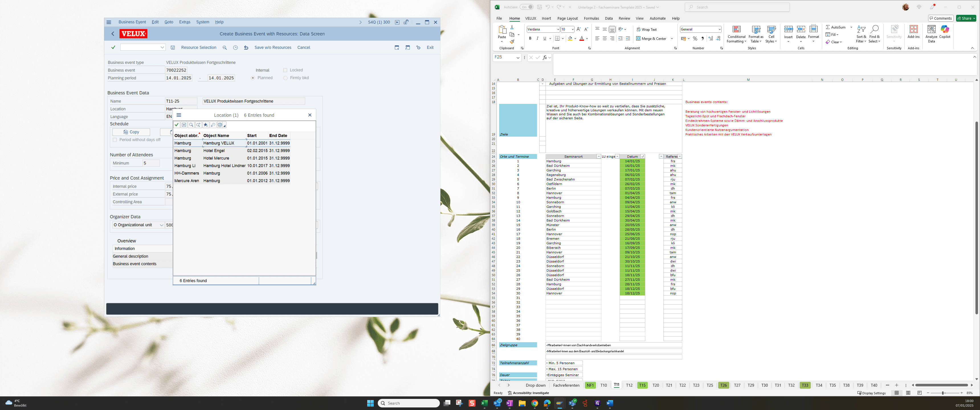Click the SAP Exit button
Image resolution: width=980 pixels, height=410 pixels.
[430, 48]
